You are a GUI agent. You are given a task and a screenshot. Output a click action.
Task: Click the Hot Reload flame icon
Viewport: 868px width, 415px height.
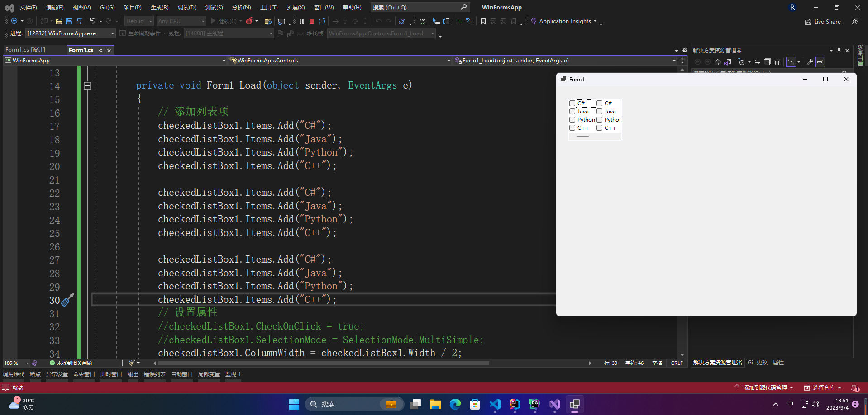249,21
